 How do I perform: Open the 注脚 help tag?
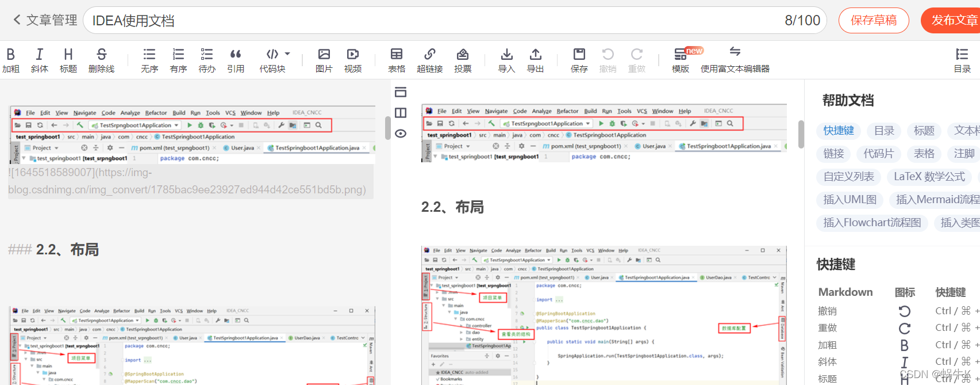(x=964, y=154)
